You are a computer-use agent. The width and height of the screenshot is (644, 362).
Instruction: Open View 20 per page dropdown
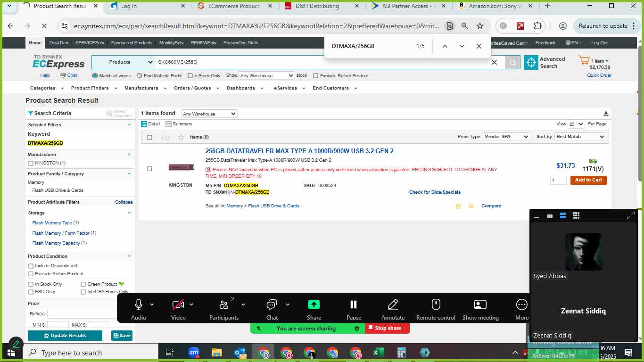pos(576,124)
